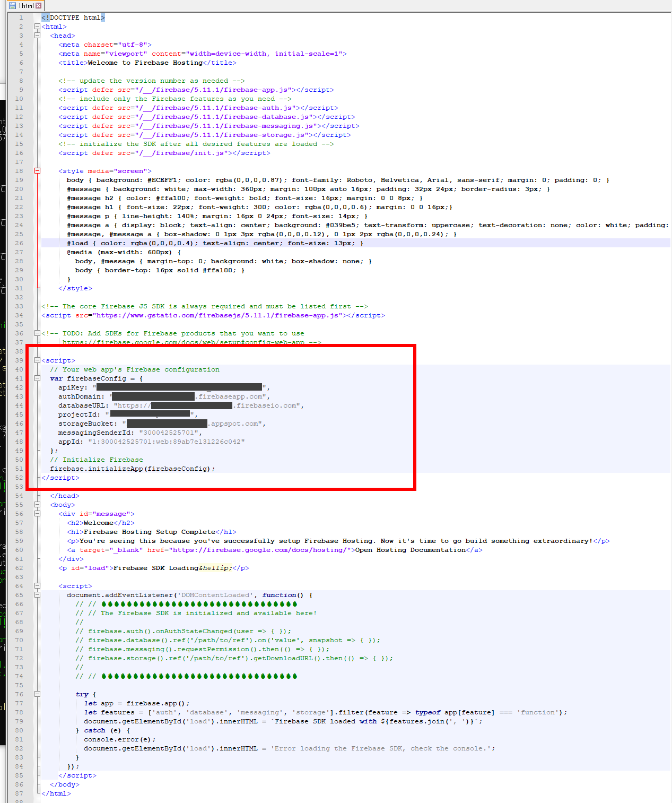Click the "let app = firebase.app();" line
This screenshot has width=672, height=803.
click(137, 703)
